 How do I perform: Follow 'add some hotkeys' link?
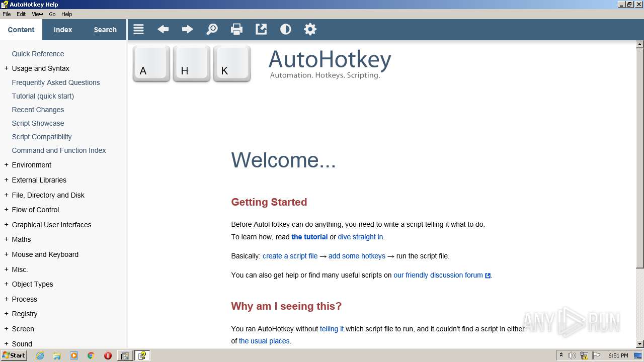click(x=357, y=256)
